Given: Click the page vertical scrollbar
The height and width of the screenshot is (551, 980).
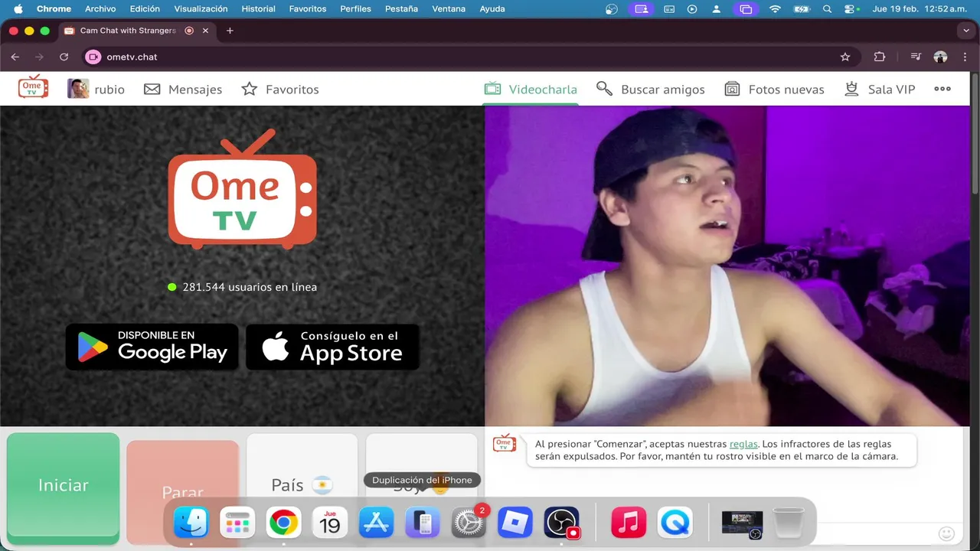Looking at the screenshot, I should coord(975,134).
